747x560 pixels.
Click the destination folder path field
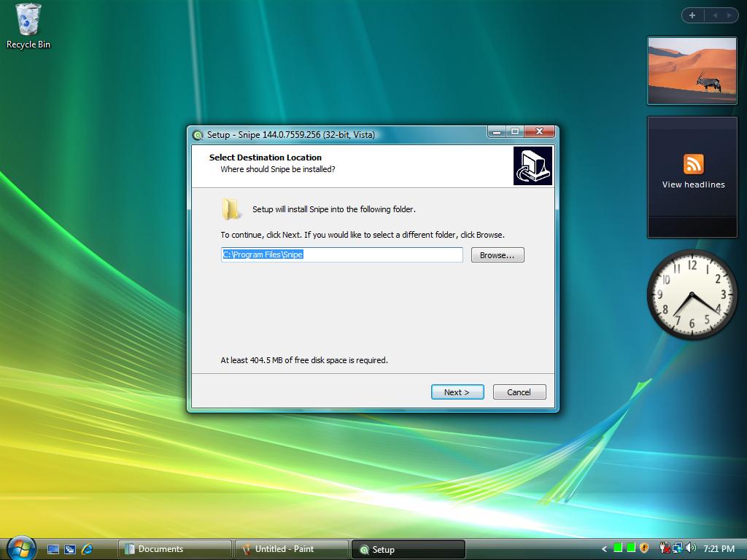(x=342, y=254)
